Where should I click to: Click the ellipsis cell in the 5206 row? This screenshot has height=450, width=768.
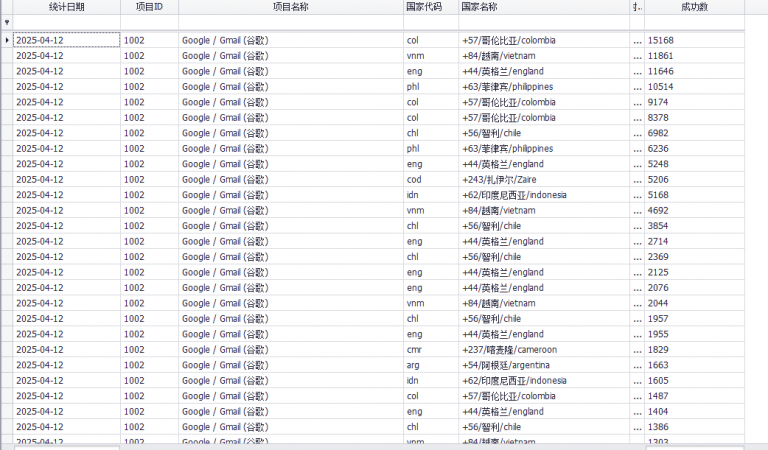pos(637,179)
